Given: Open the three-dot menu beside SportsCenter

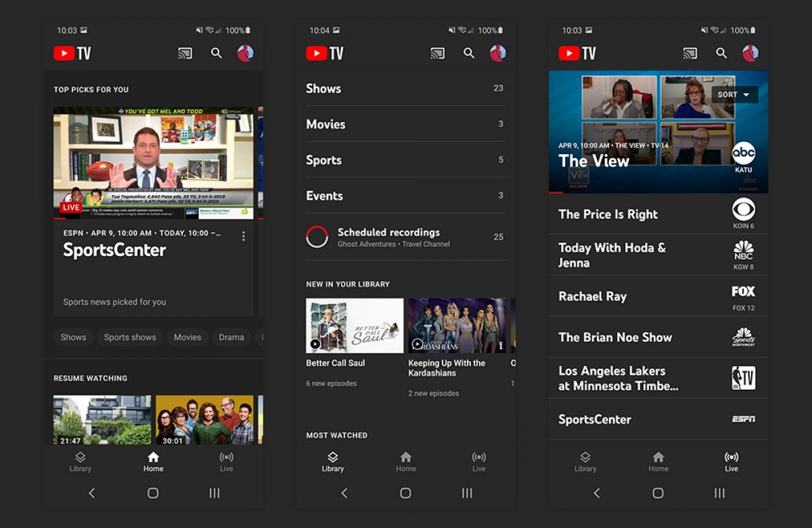Looking at the screenshot, I should [244, 236].
